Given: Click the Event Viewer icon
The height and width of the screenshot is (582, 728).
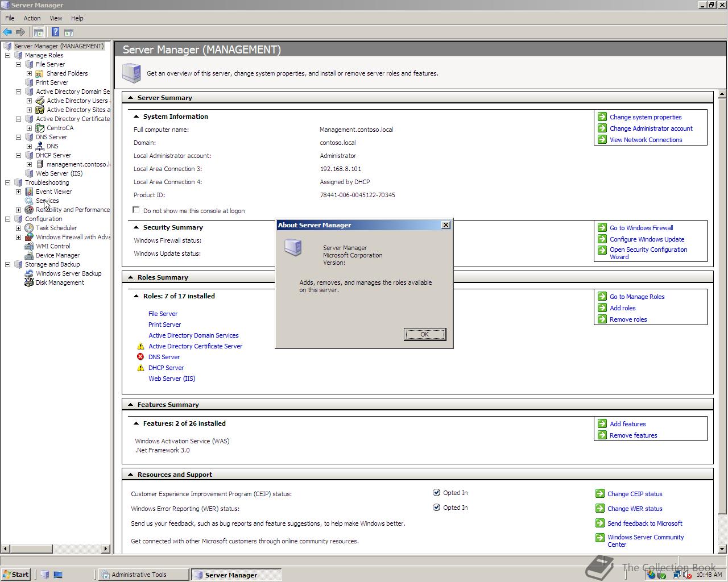Looking at the screenshot, I should [29, 192].
